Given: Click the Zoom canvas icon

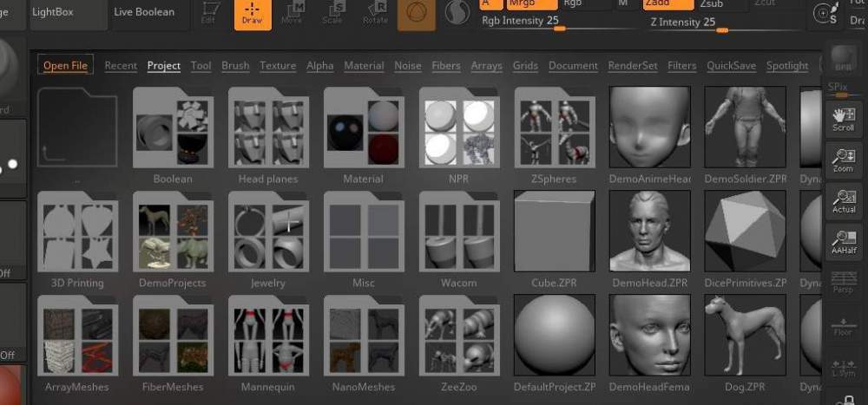Looking at the screenshot, I should 843,160.
